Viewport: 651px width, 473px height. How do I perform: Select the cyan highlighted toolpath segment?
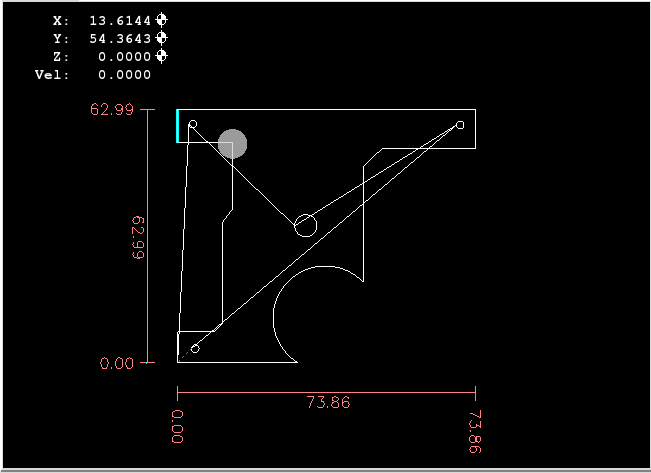[x=178, y=126]
